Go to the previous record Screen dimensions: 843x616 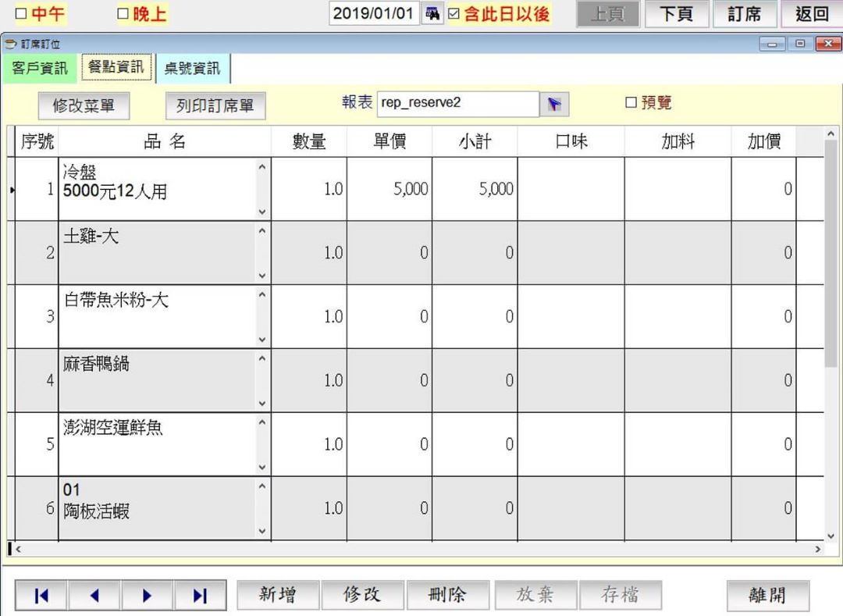click(x=94, y=595)
